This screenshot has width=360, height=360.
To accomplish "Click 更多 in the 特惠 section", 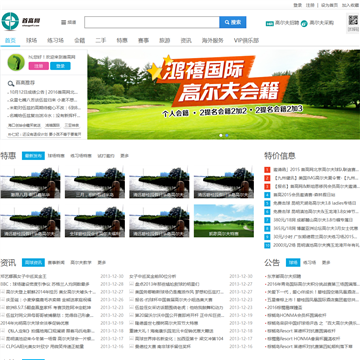I will click(125, 156).
